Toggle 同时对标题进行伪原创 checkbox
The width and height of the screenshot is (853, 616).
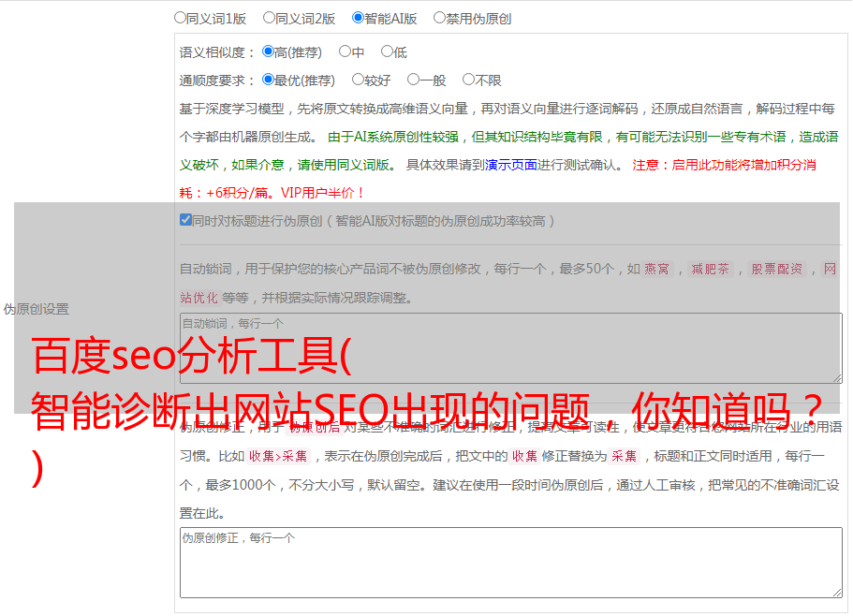pos(185,220)
